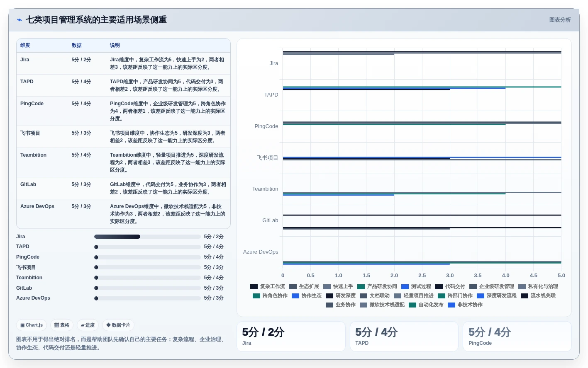Select the Jira row name in table
The width and height of the screenshot is (588, 368).
25,60
